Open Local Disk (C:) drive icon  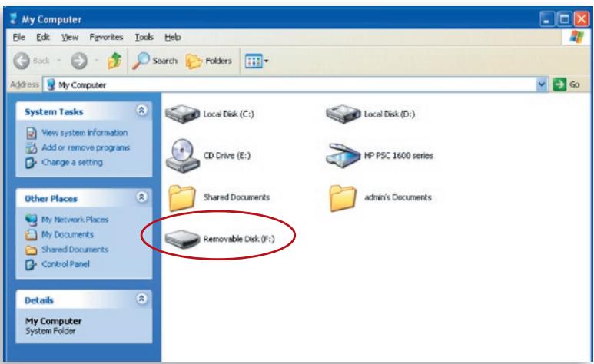(x=183, y=114)
